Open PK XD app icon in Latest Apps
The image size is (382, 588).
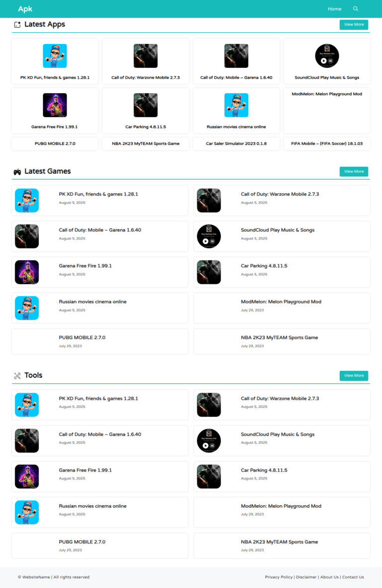(55, 56)
